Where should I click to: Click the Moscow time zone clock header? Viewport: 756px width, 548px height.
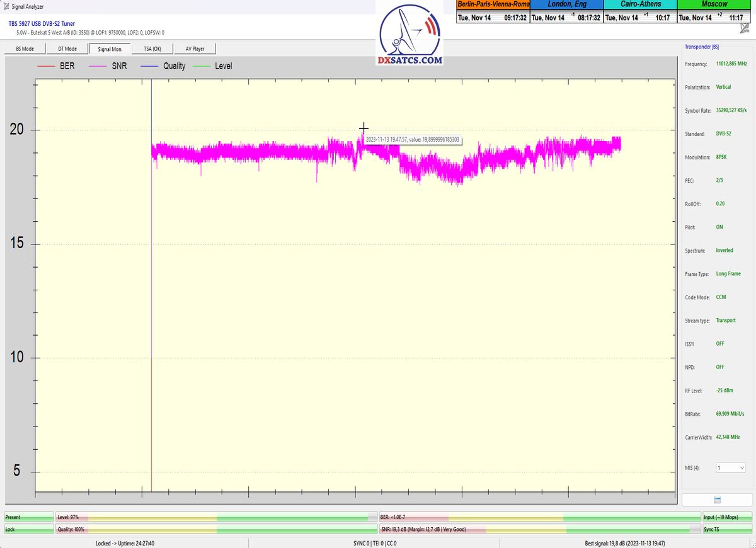point(715,4)
